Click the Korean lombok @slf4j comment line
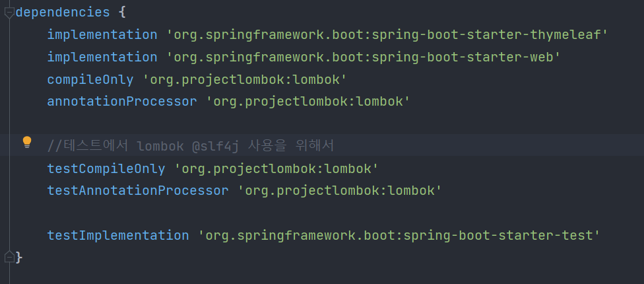Image resolution: width=644 pixels, height=284 pixels. [x=191, y=145]
